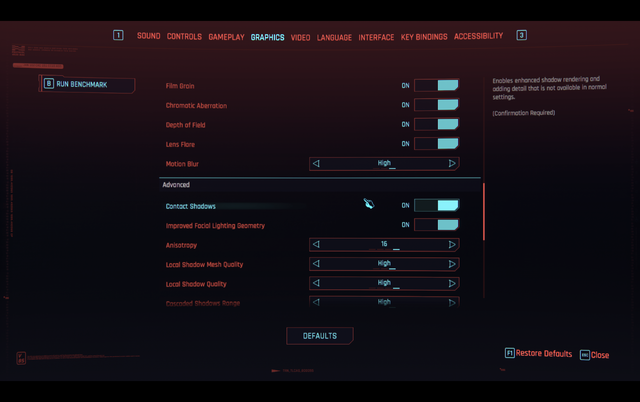Screen dimensions: 640x402
Task: Select the Film Grain label
Action: click(x=180, y=86)
